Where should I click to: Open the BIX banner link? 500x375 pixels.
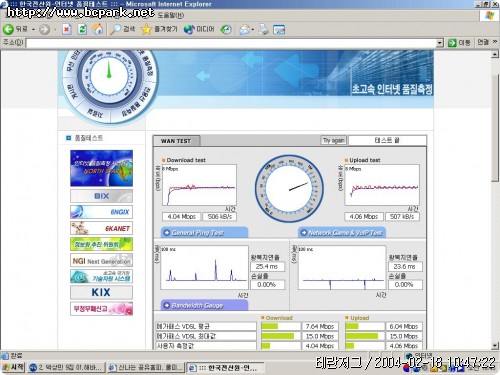tap(101, 196)
